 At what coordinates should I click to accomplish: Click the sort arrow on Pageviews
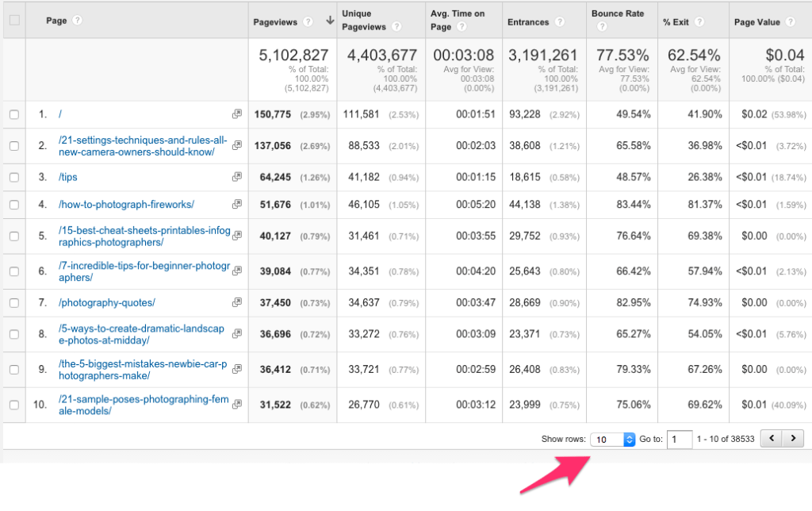330,21
